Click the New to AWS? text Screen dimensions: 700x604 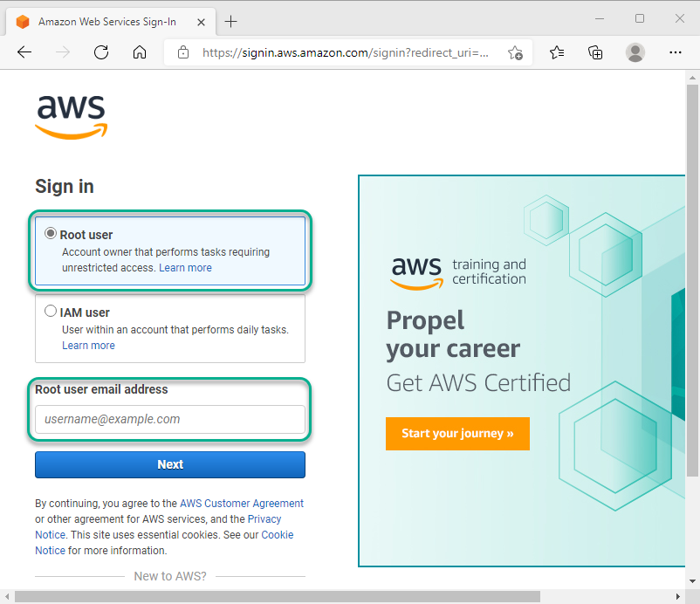point(170,576)
